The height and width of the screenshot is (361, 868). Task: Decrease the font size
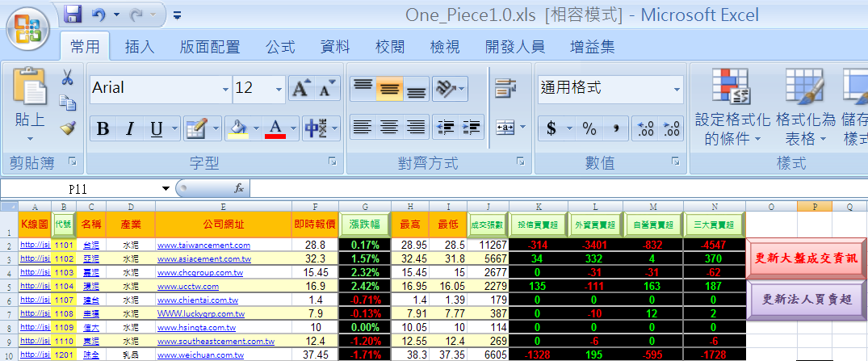(327, 89)
